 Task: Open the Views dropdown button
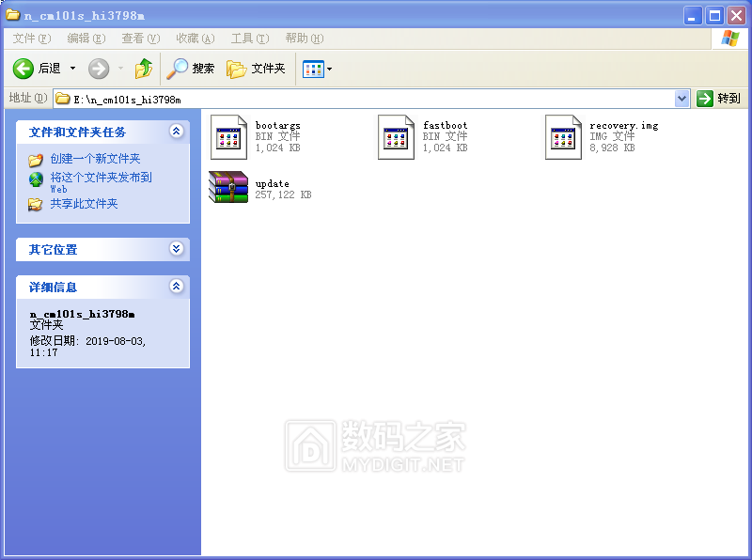point(317,69)
